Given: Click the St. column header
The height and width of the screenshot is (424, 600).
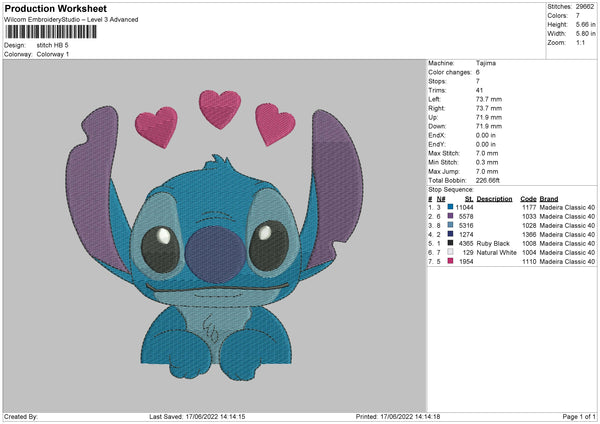Looking at the screenshot, I should click(x=467, y=198).
